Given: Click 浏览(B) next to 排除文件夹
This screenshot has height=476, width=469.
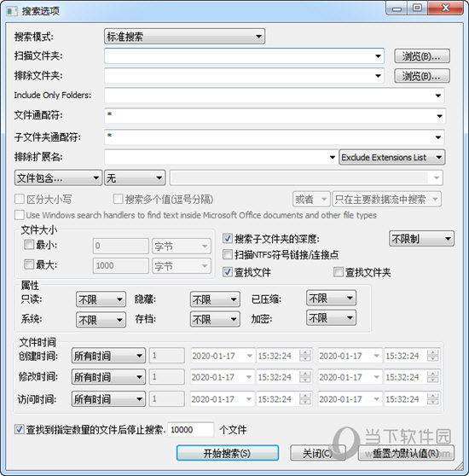Looking at the screenshot, I should coord(422,76).
